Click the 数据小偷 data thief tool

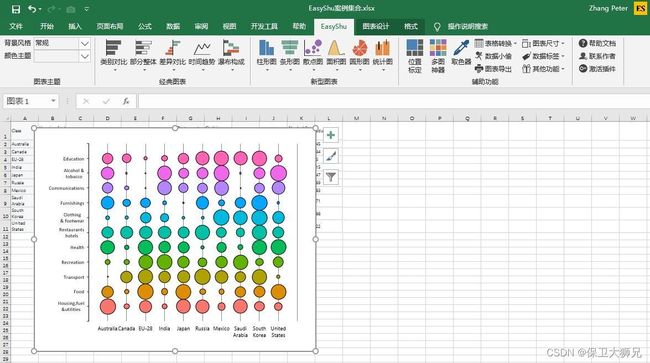[493, 56]
